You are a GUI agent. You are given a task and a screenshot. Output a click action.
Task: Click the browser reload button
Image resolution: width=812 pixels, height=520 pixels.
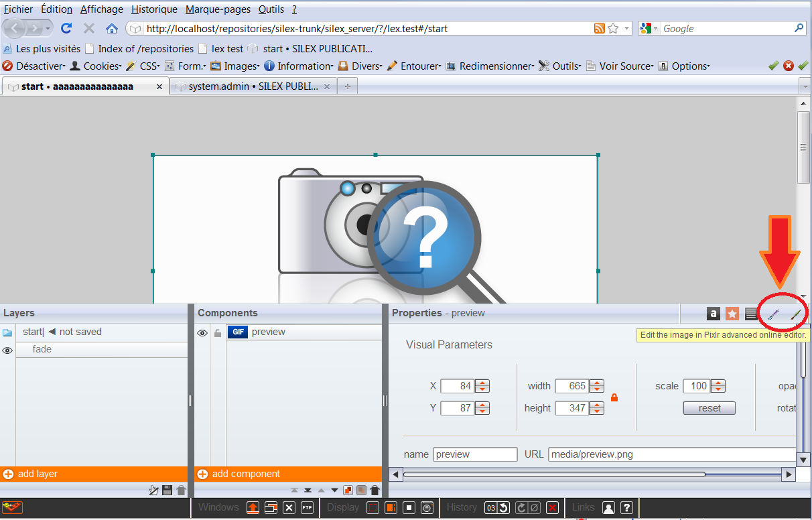[66, 28]
